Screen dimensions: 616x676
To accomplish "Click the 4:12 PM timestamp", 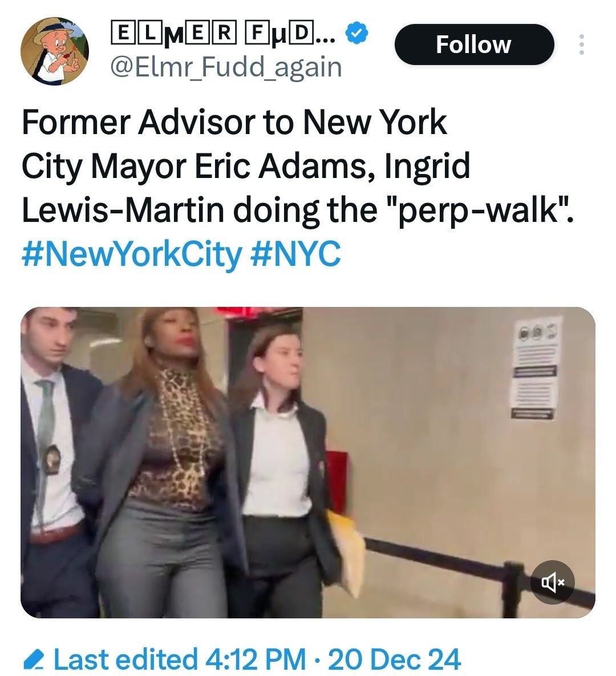I will coord(256,659).
